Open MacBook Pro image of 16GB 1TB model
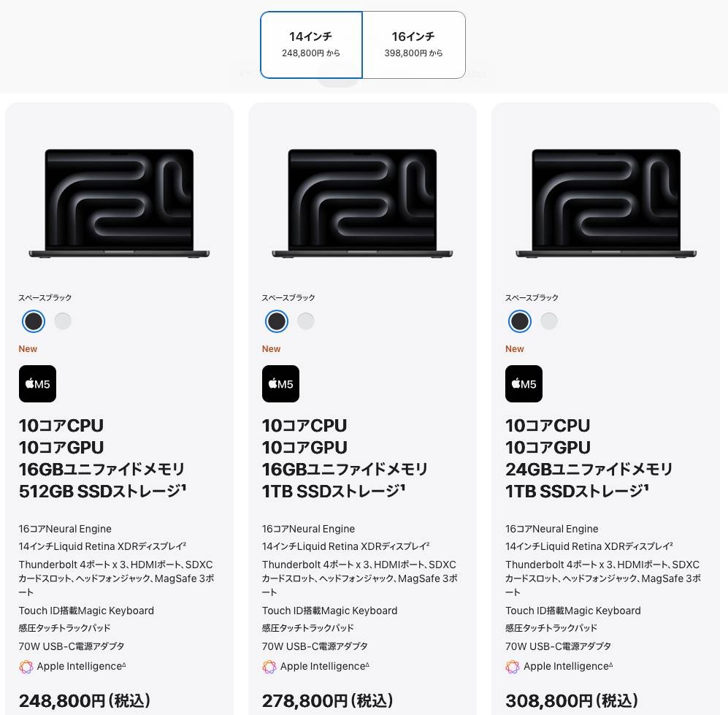This screenshot has width=728, height=715. click(363, 203)
